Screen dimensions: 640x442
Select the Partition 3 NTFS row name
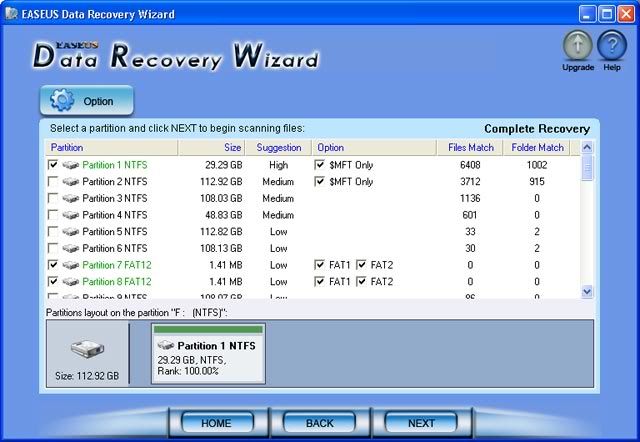tap(115, 198)
